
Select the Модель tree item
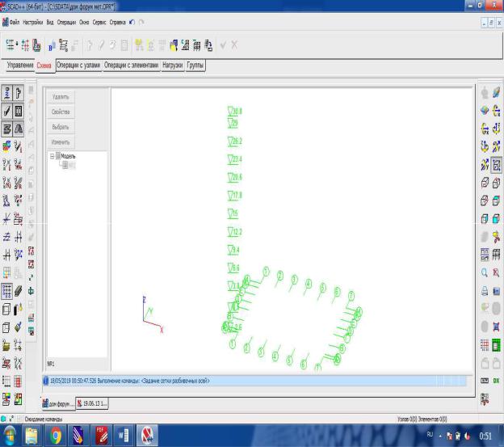click(x=68, y=156)
